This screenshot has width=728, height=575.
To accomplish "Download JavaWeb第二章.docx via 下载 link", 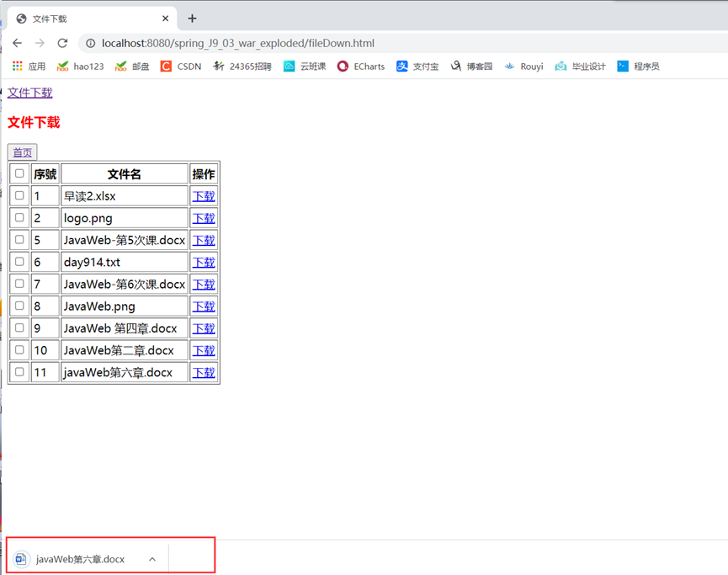I will click(x=204, y=350).
